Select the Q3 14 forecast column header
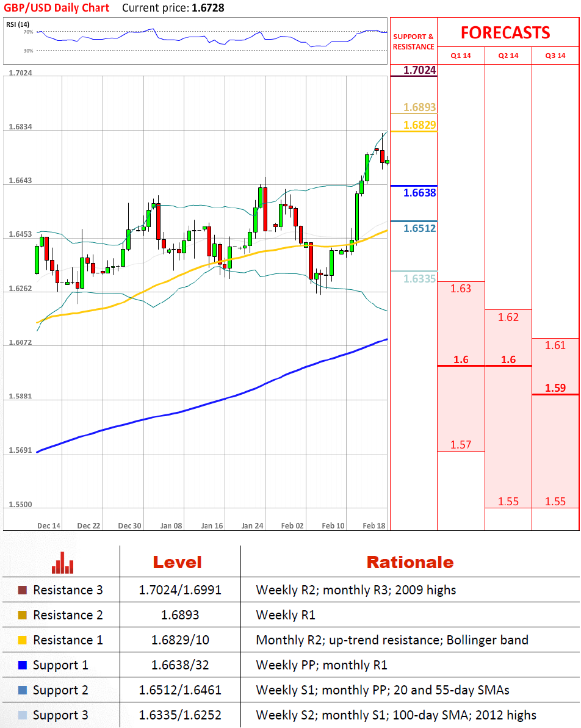The width and height of the screenshot is (581, 728). click(x=555, y=56)
